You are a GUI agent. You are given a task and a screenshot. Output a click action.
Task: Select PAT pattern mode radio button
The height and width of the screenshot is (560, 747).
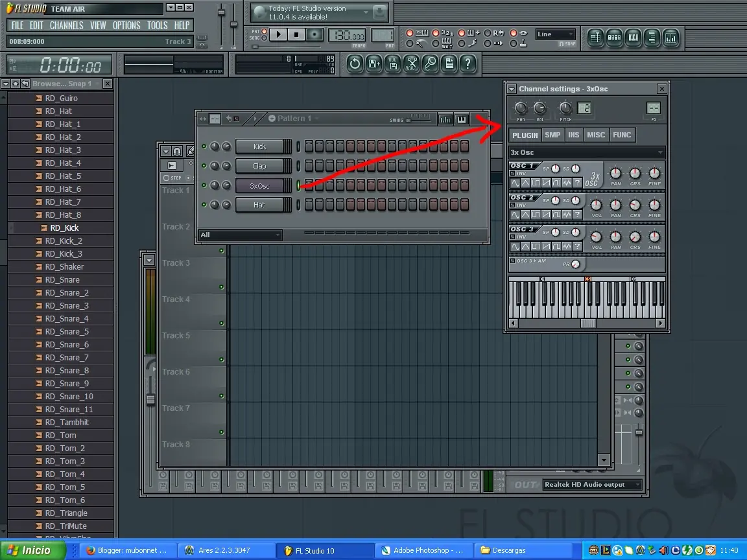[x=265, y=31]
